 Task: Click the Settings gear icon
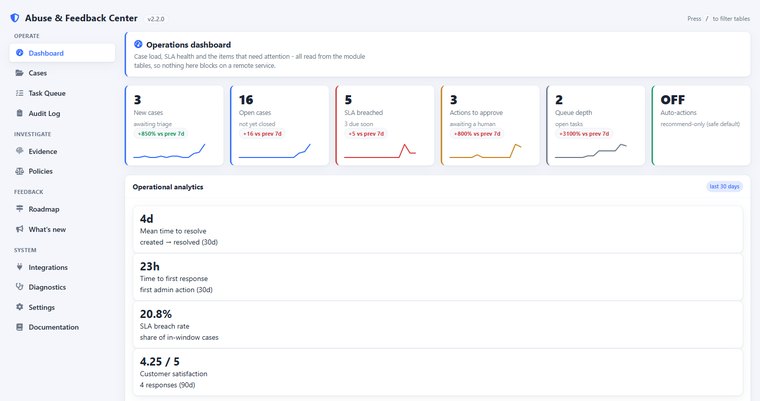coord(19,307)
